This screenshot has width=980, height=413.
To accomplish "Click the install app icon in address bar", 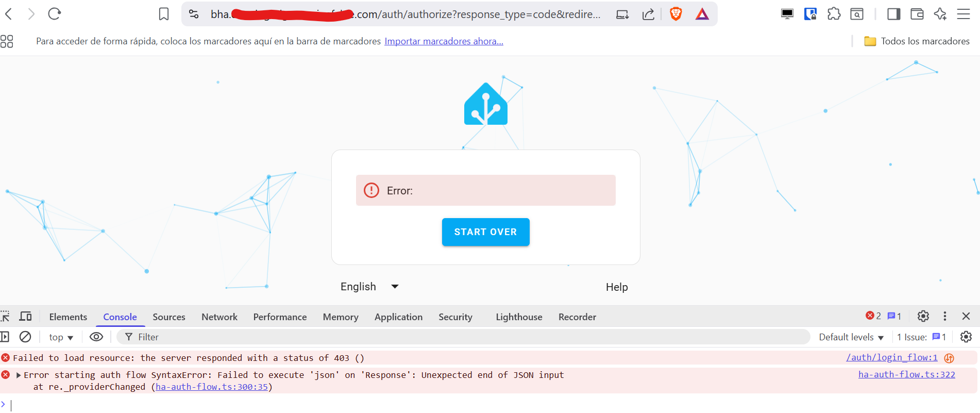I will 622,14.
